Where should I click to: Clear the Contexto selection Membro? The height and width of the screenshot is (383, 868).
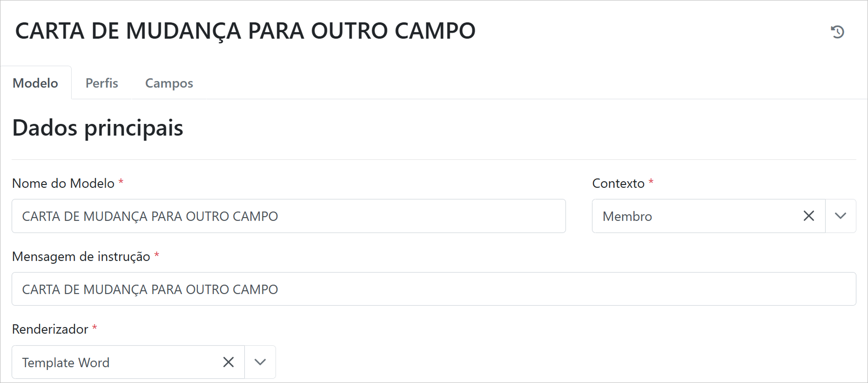(808, 216)
